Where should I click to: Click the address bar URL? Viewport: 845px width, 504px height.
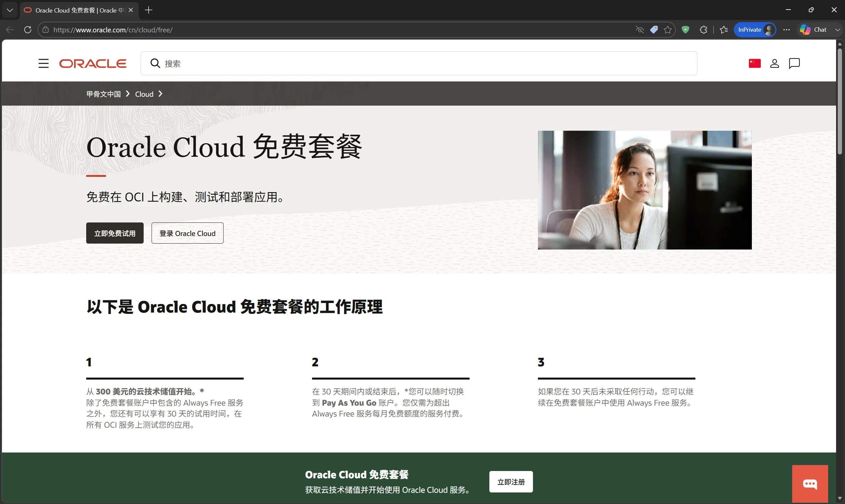coord(113,30)
